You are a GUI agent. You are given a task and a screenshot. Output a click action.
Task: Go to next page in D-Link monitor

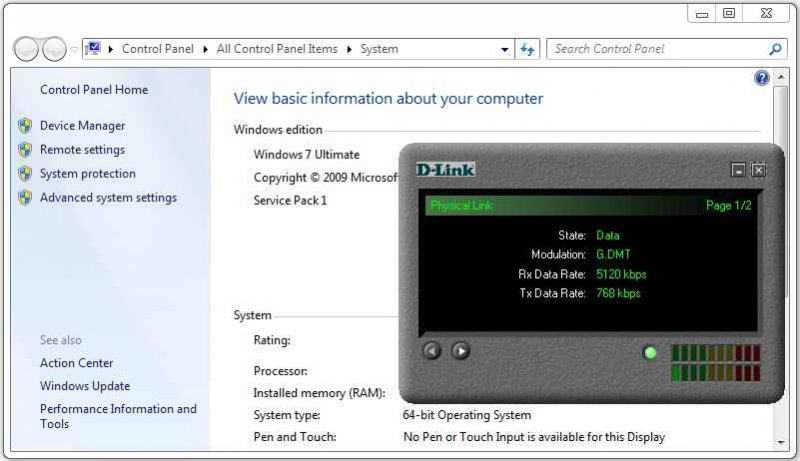pyautogui.click(x=461, y=351)
